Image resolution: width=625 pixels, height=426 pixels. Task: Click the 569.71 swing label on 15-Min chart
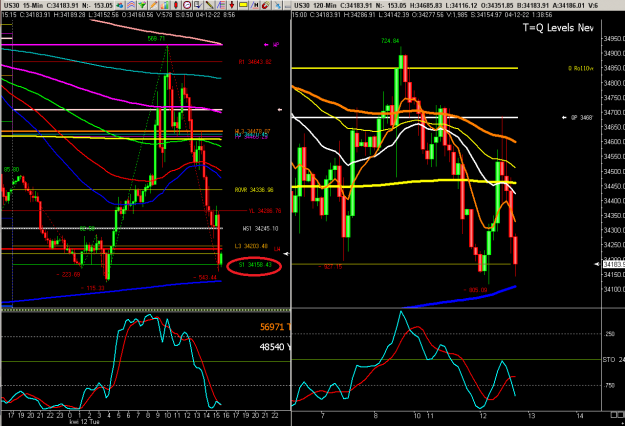(x=156, y=38)
